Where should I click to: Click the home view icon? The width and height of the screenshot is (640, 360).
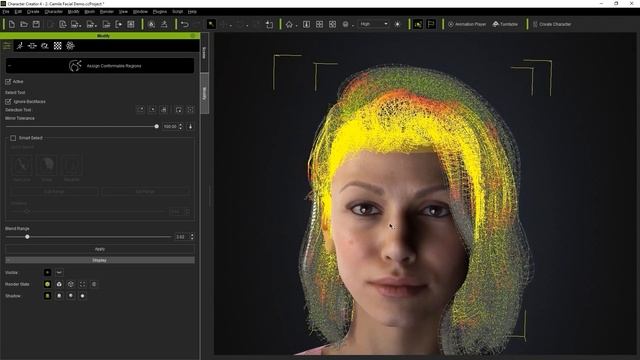(289, 24)
